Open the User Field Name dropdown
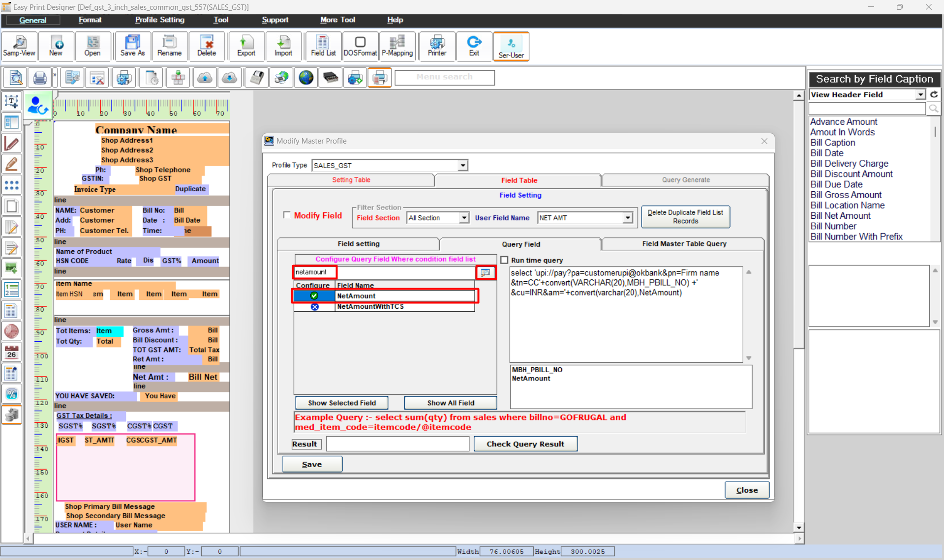Screen dimensions: 944x560 [627, 218]
